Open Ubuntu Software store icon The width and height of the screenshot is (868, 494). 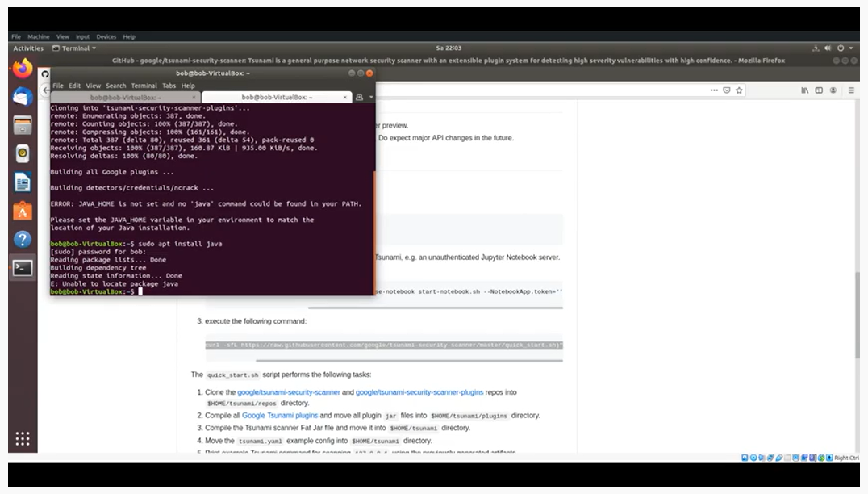pyautogui.click(x=23, y=211)
